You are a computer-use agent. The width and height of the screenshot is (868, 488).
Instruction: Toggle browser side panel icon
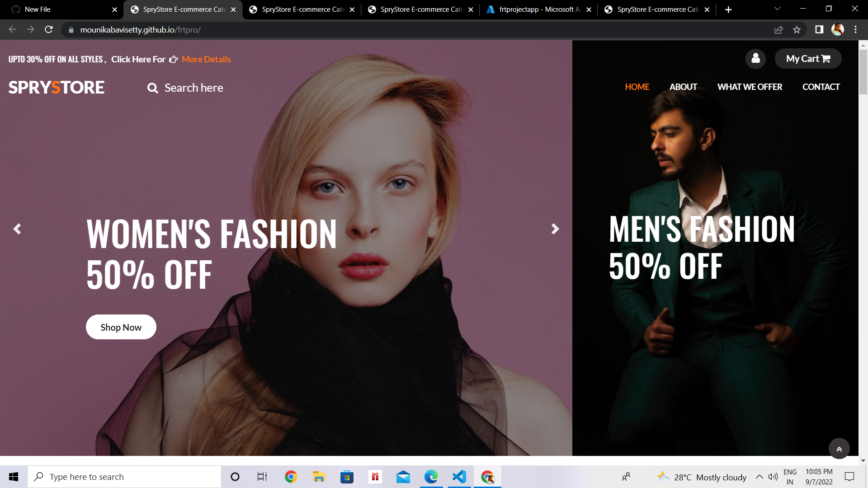tap(819, 30)
